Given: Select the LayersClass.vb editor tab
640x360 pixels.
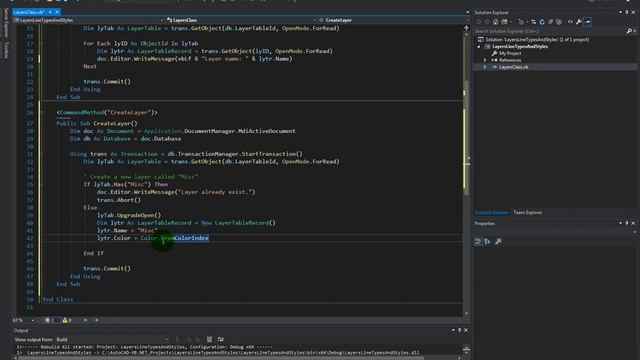Looking at the screenshot, I should (x=29, y=12).
